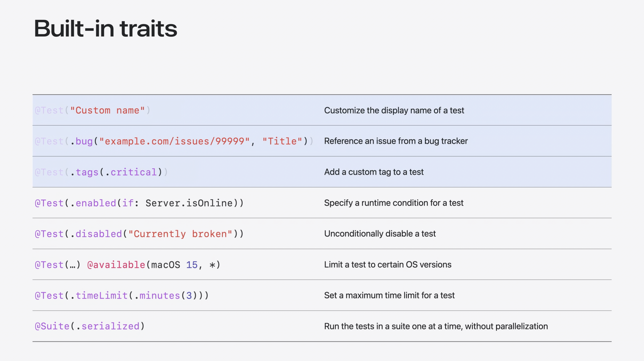Click "Specify a runtime condition for a test"
Screen dimensions: 644x361
[x=394, y=203]
